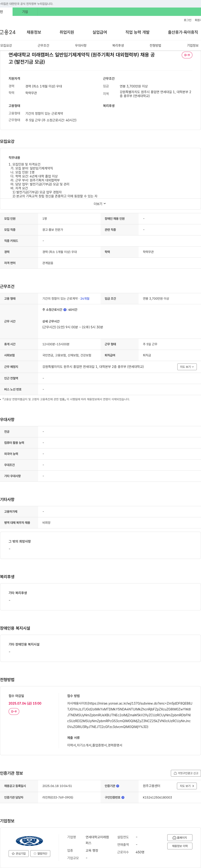Click the 12시00분~13시00분 break time

pos(56,344)
